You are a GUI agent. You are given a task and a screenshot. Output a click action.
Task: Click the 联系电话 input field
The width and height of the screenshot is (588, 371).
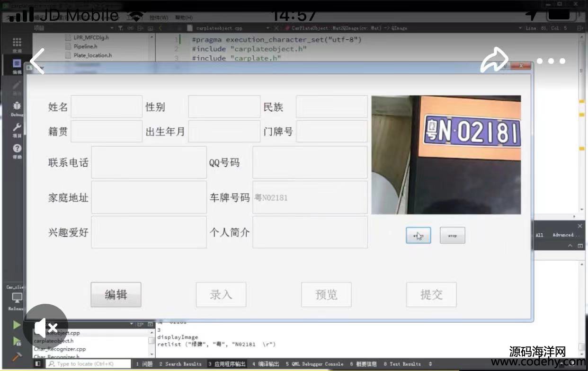(x=149, y=162)
